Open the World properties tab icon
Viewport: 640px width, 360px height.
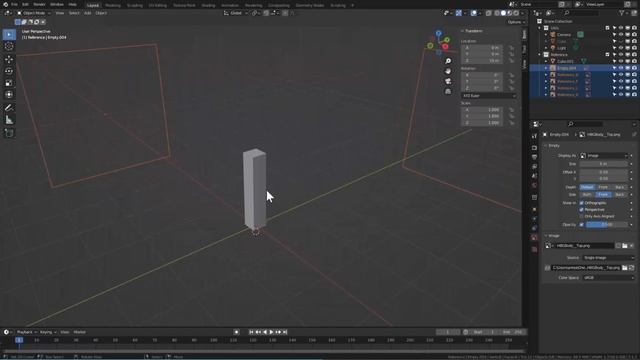click(534, 185)
